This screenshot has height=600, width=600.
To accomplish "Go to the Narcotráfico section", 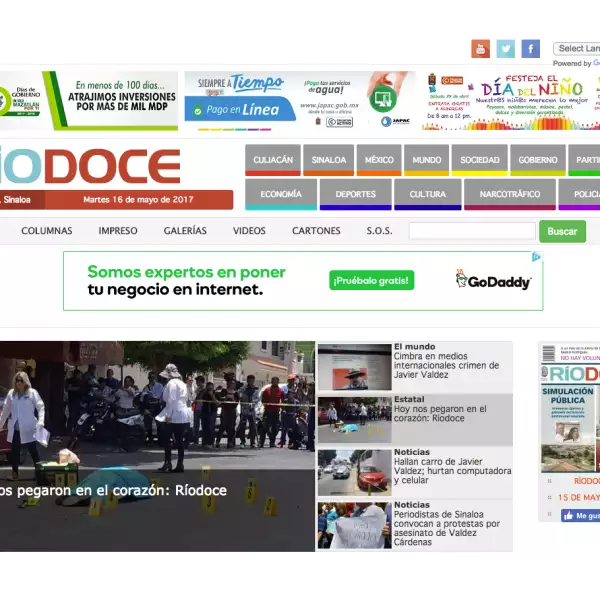I will tap(509, 194).
